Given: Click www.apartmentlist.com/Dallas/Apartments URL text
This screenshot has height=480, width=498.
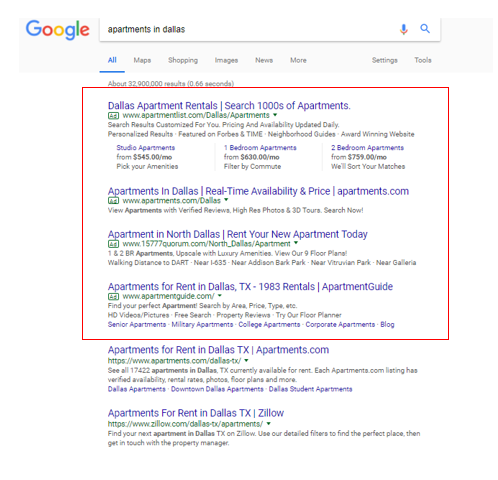Looking at the screenshot, I should click(196, 115).
